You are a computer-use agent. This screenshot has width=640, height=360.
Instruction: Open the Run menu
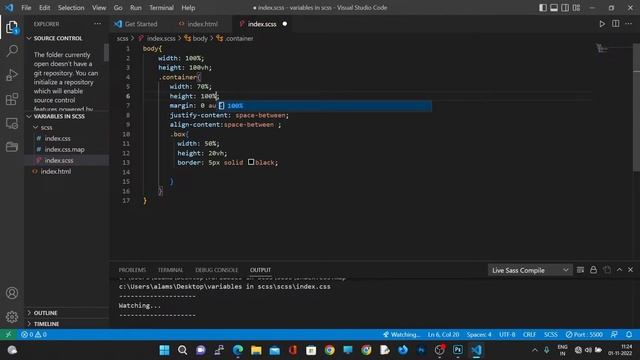[136, 8]
